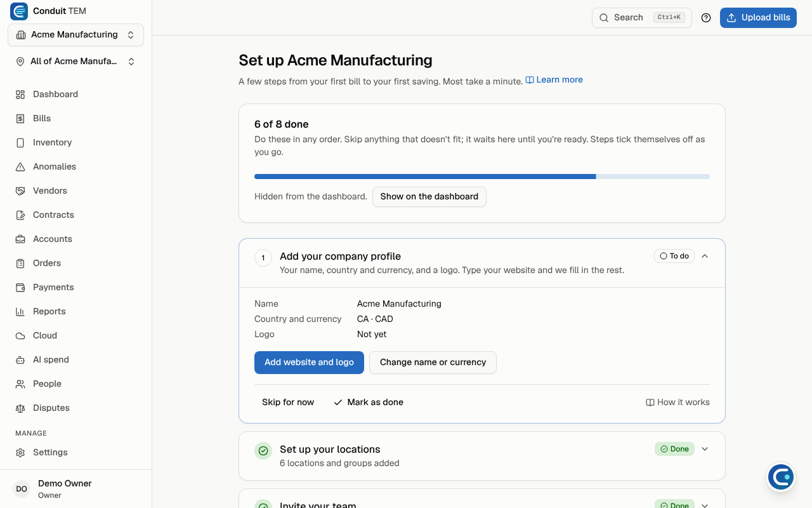Click the Anomalies warning icon

tap(20, 166)
